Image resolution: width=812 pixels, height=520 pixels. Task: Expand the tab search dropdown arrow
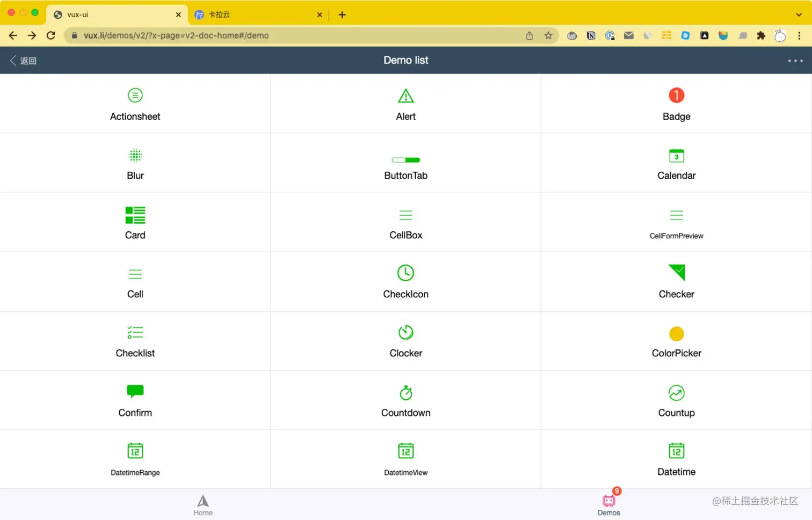pos(799,14)
